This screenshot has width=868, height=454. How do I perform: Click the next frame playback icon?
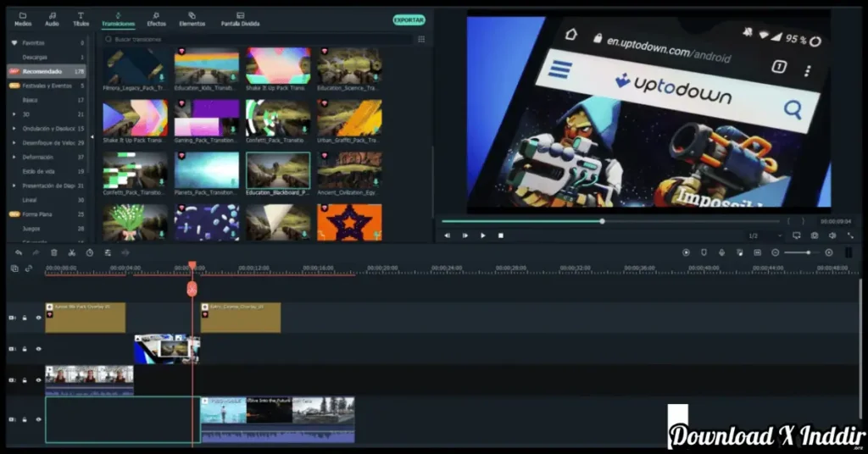click(x=465, y=235)
